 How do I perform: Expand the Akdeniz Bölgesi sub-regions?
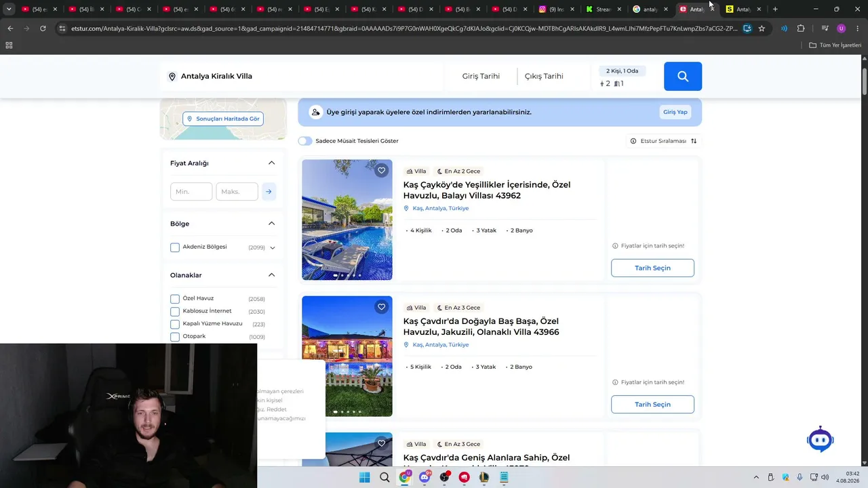point(273,247)
